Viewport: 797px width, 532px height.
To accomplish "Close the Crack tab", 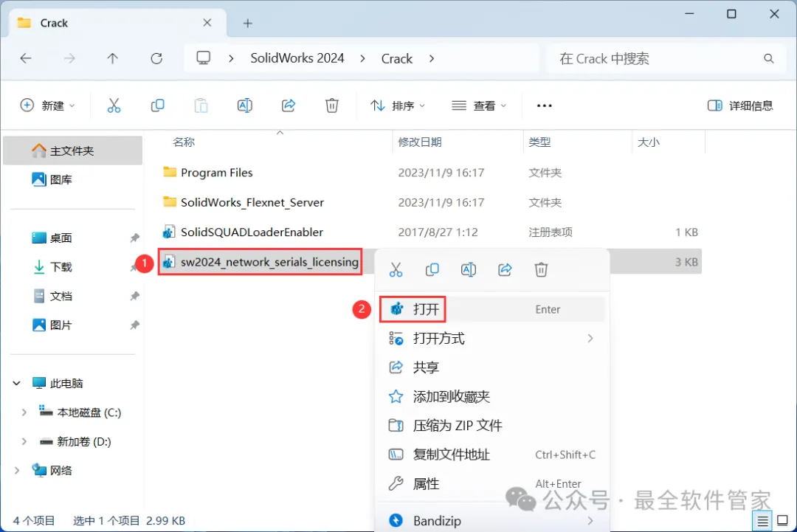I will [207, 23].
